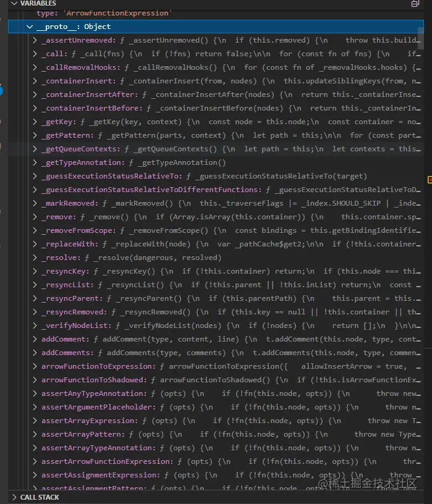432x504 pixels.
Task: Expand the assertArgumentPlaceholder entry
Action: click(x=35, y=407)
